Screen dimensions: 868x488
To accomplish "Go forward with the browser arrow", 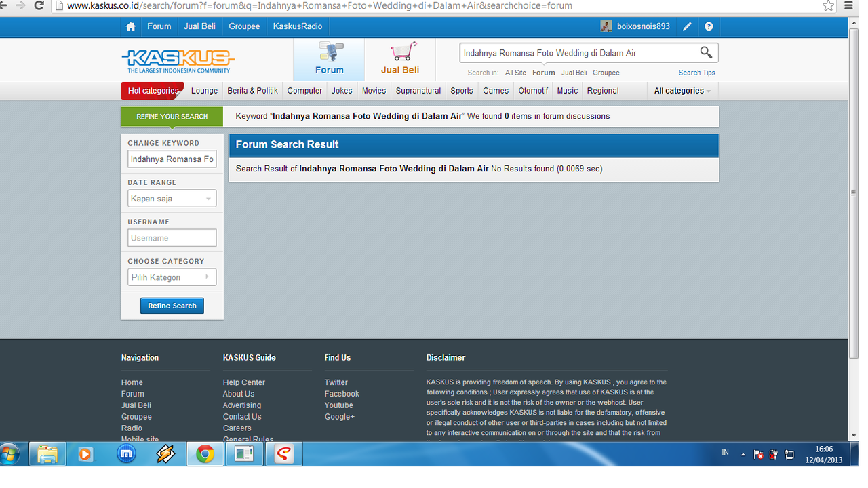I will (x=20, y=5).
